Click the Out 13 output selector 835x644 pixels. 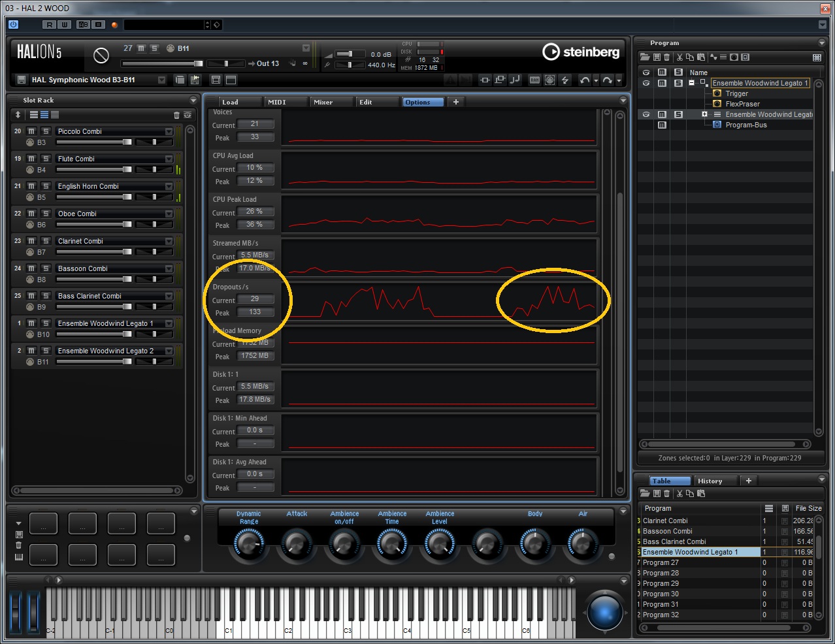[267, 63]
